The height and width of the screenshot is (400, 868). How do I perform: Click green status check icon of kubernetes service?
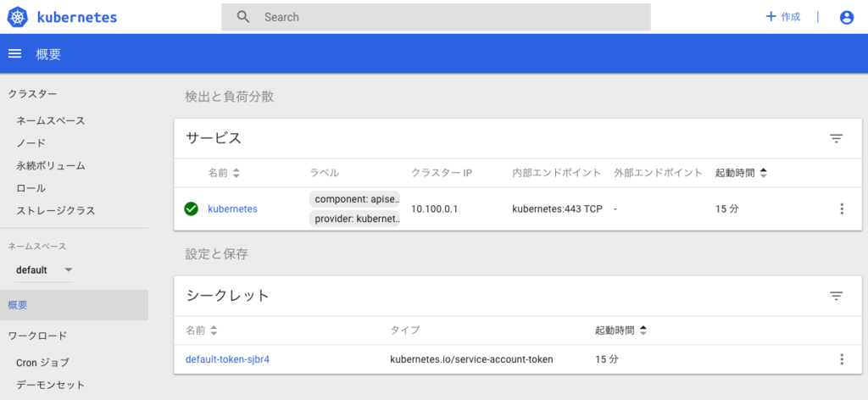[191, 209]
